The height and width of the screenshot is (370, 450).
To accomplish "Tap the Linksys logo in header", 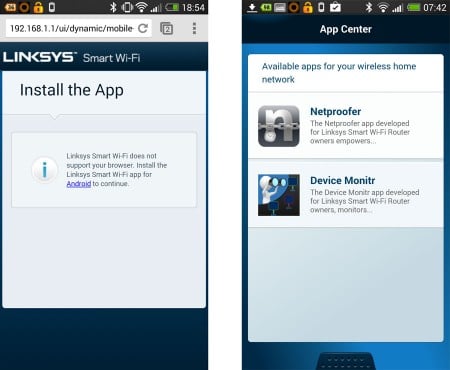I will [40, 57].
